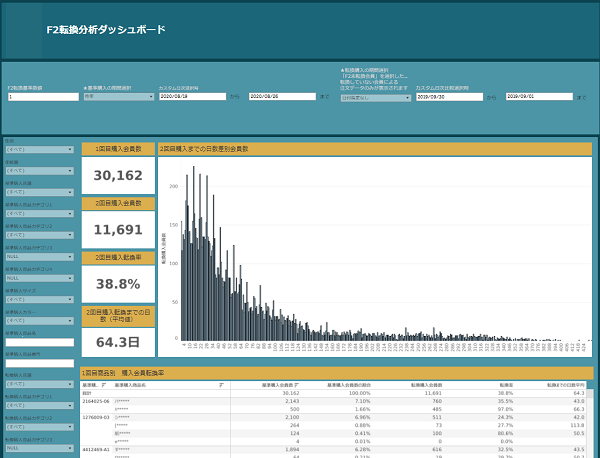Expand the 基準購入店舗 filter dropdown

click(40, 192)
